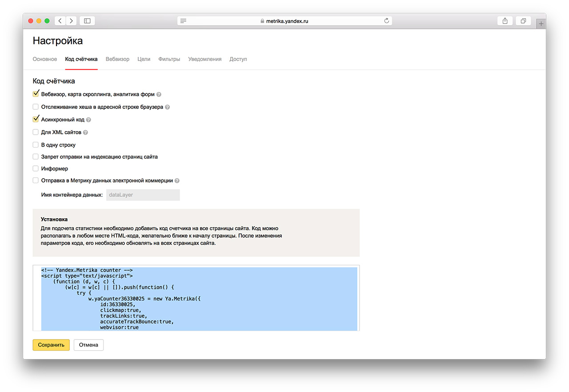The width and height of the screenshot is (569, 392).
Task: Switch to the Вебвизор tab
Action: 117,59
